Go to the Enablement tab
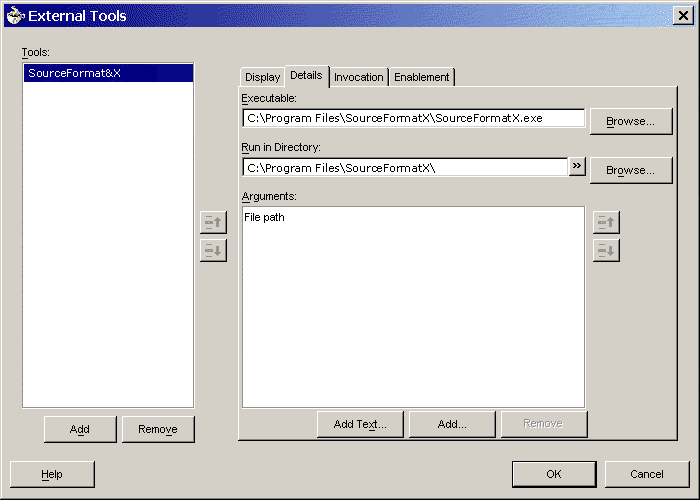The image size is (700, 500). pos(421,77)
